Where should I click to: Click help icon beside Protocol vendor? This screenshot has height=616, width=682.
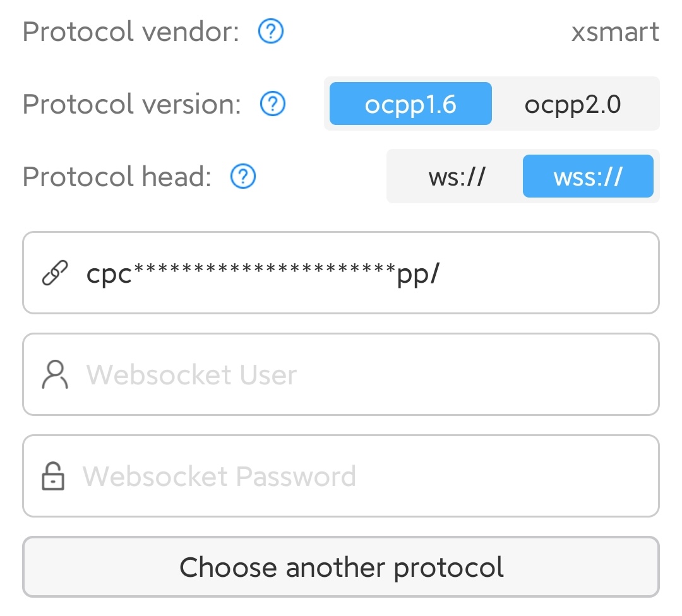(x=271, y=31)
